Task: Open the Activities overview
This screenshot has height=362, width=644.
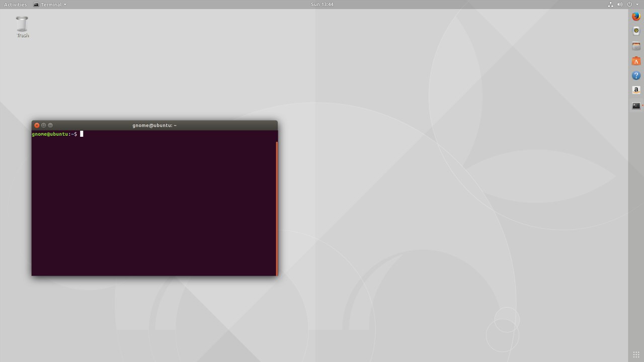Action: (16, 5)
